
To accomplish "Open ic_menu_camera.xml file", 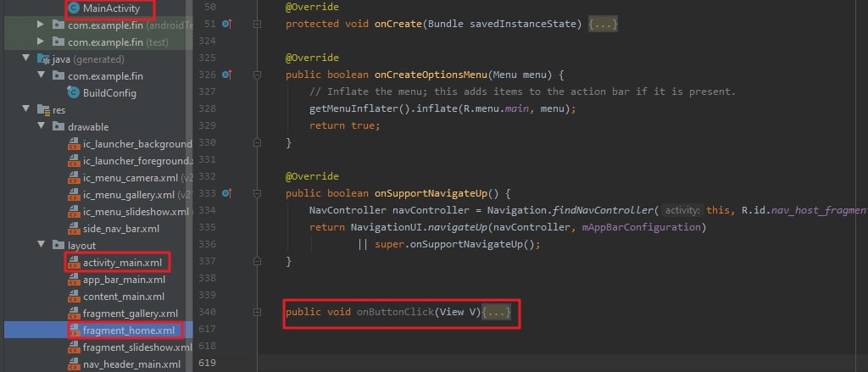I will point(131,178).
